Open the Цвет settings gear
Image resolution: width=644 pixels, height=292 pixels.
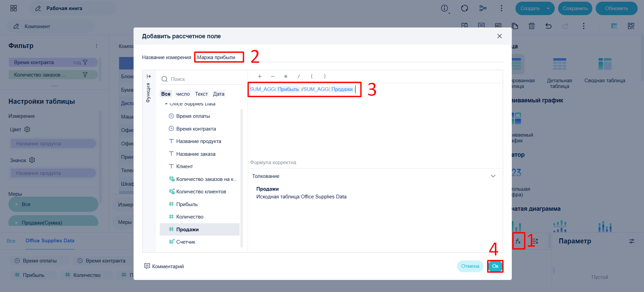click(x=28, y=129)
